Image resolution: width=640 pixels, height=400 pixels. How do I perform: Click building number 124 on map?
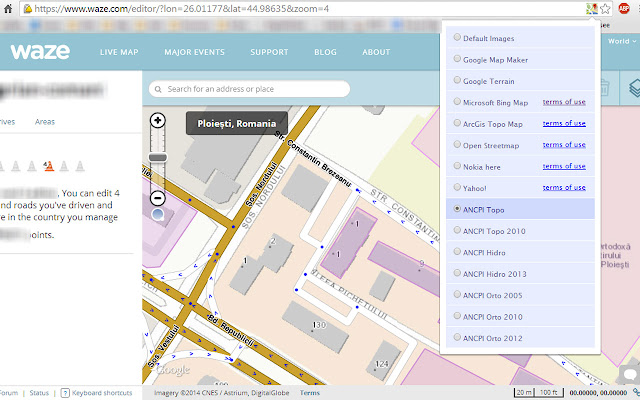382,364
